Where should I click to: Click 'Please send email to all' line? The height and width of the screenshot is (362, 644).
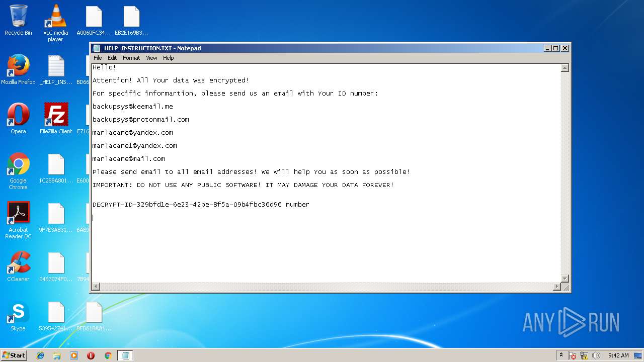point(251,172)
